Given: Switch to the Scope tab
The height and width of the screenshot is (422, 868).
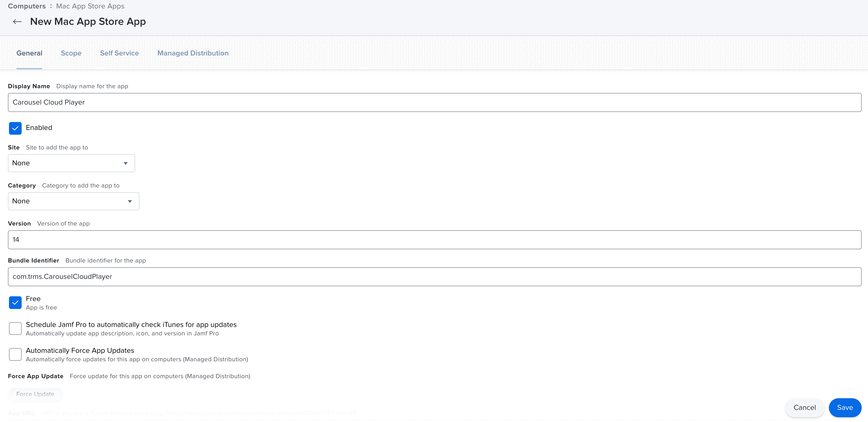Looking at the screenshot, I should [x=71, y=53].
